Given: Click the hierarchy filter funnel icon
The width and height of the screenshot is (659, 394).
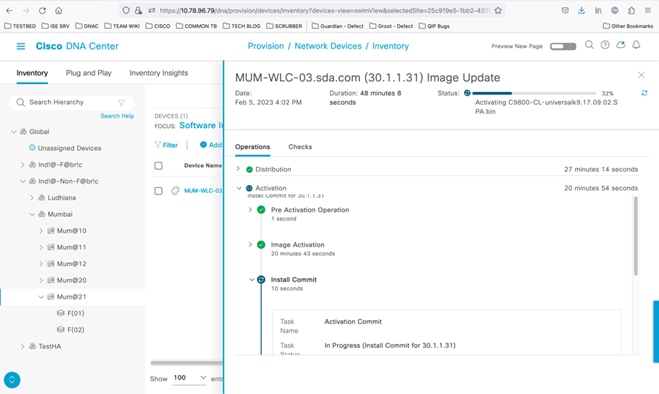Looking at the screenshot, I should pyautogui.click(x=121, y=103).
